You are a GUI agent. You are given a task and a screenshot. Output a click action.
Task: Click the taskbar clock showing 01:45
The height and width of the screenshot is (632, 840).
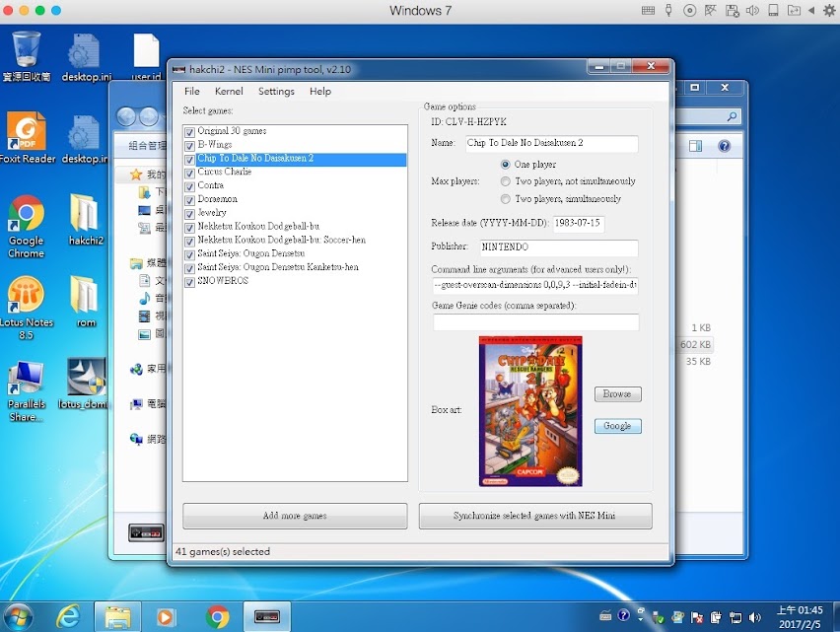pyautogui.click(x=800, y=617)
